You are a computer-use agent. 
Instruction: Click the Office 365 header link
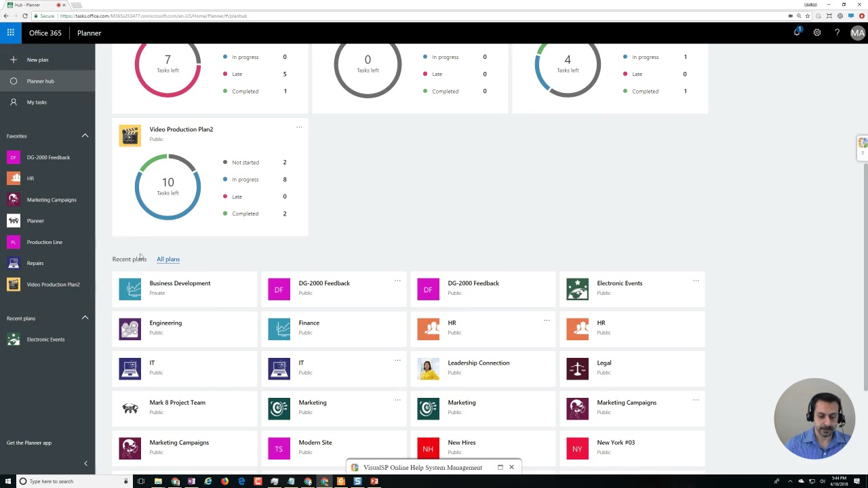pos(45,33)
